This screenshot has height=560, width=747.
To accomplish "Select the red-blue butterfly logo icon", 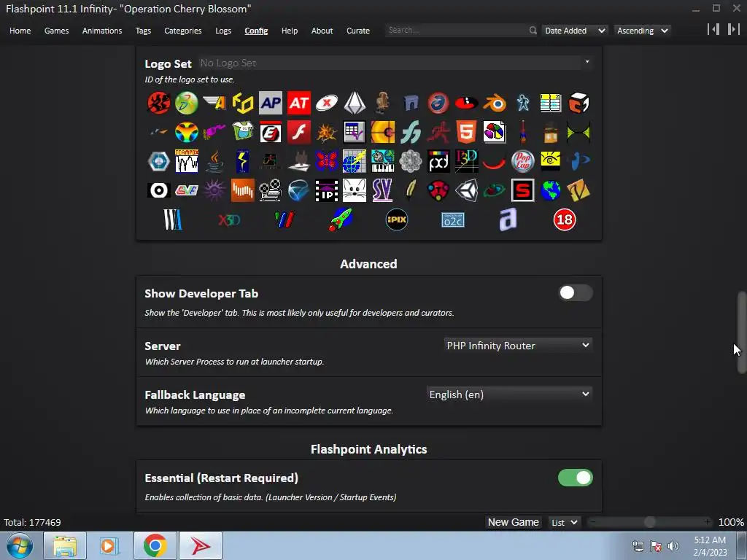I will [327, 161].
